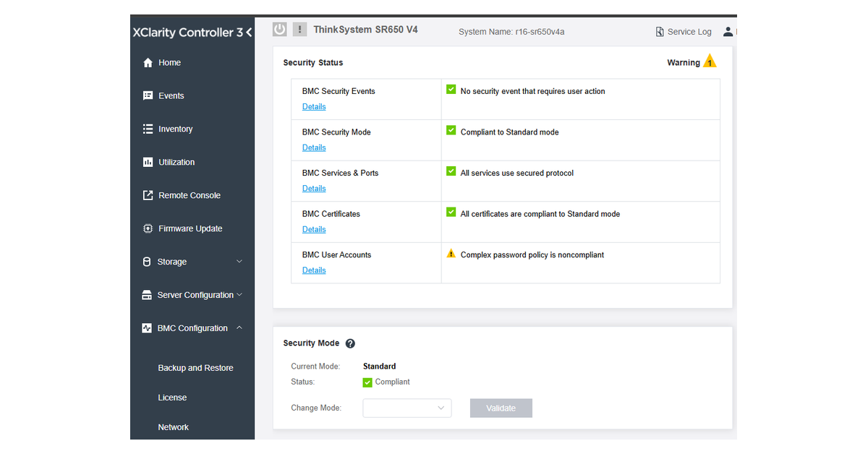
Task: Click the Security Mode help question icon
Action: (351, 343)
